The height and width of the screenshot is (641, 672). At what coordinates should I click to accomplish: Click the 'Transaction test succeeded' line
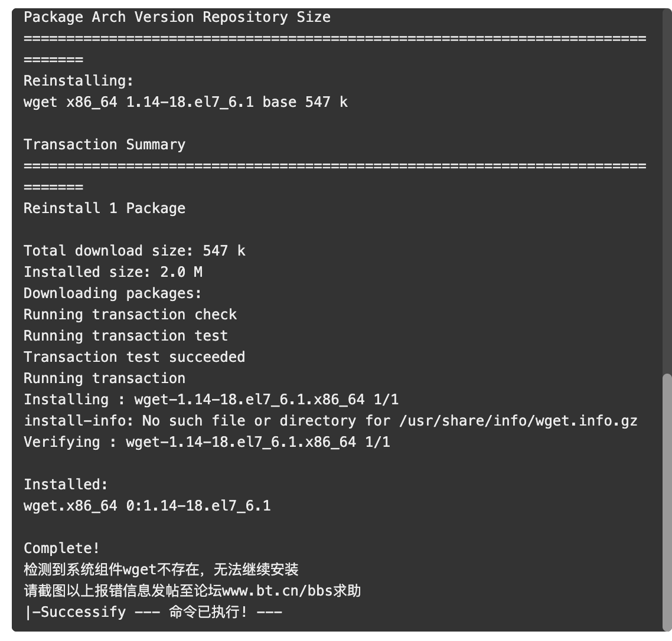pyautogui.click(x=135, y=357)
